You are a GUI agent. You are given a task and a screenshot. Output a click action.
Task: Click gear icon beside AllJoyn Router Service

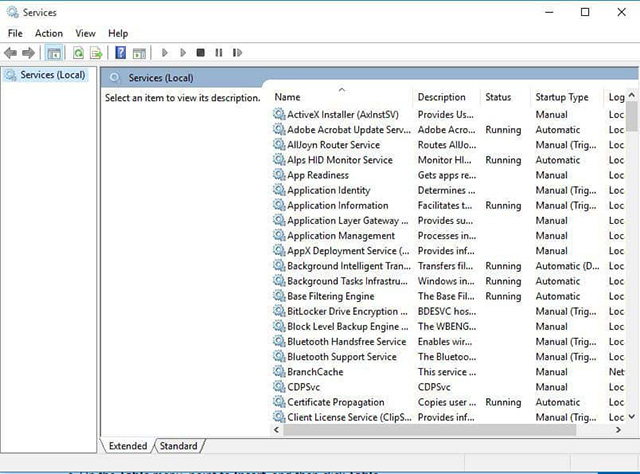(279, 144)
